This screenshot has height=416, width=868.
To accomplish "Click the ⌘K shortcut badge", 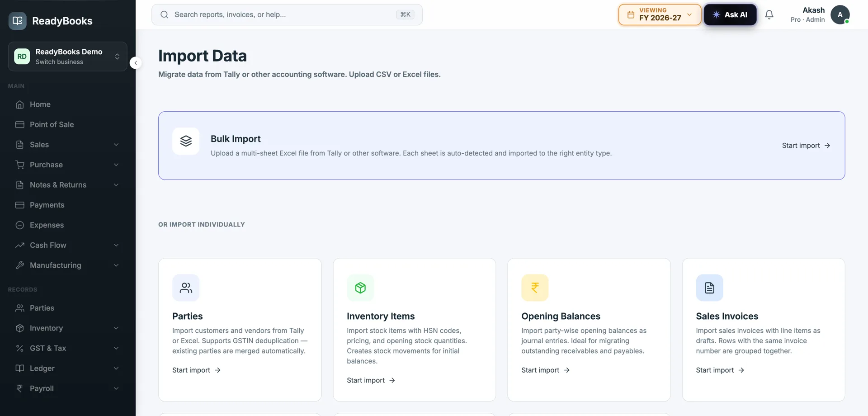I will coord(405,14).
